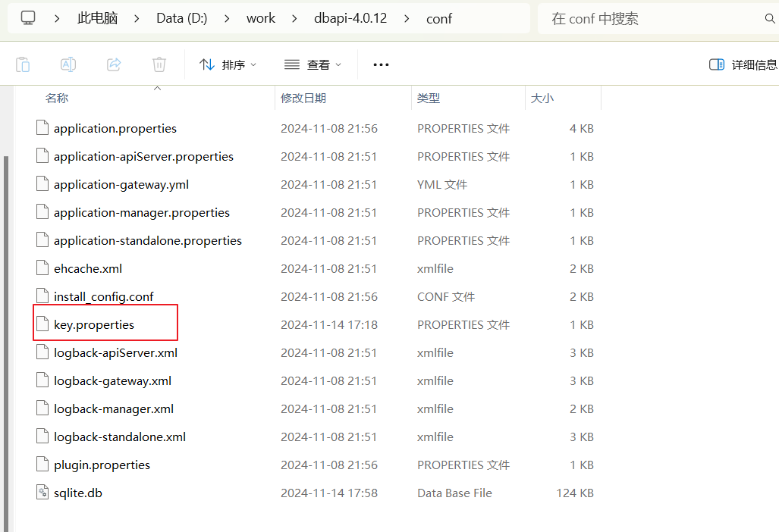The image size is (779, 532).
Task: Select application-standalone.properties file
Action: point(148,241)
